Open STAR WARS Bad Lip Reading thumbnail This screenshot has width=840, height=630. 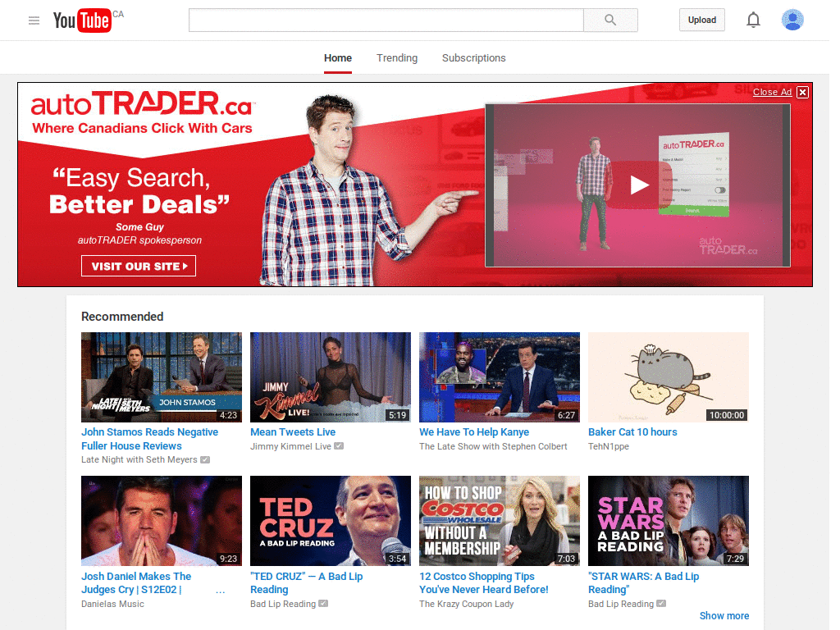tap(669, 521)
